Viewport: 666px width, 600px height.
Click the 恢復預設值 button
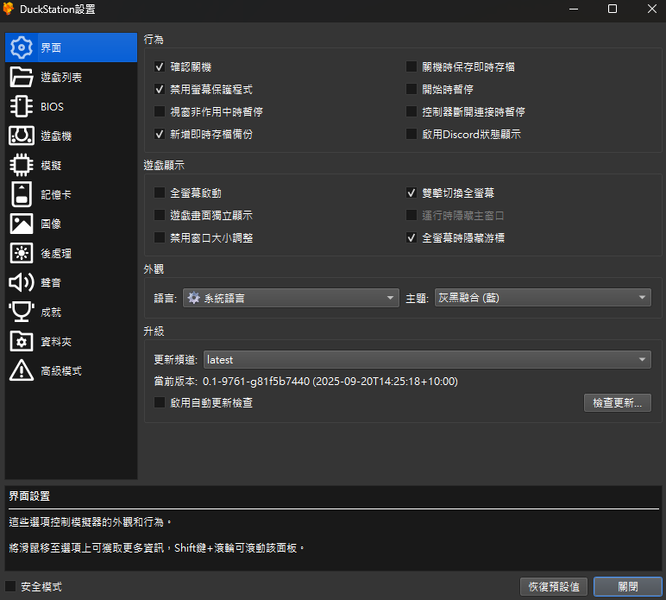point(554,586)
